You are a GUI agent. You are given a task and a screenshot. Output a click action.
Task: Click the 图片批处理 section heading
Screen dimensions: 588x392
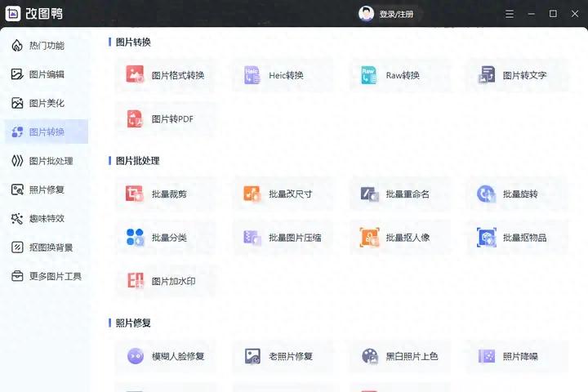[138, 161]
